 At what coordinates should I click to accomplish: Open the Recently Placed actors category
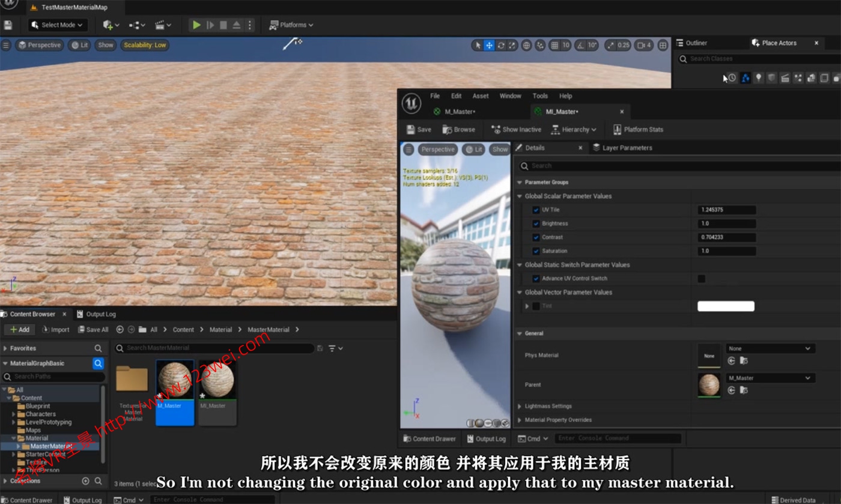coord(732,78)
